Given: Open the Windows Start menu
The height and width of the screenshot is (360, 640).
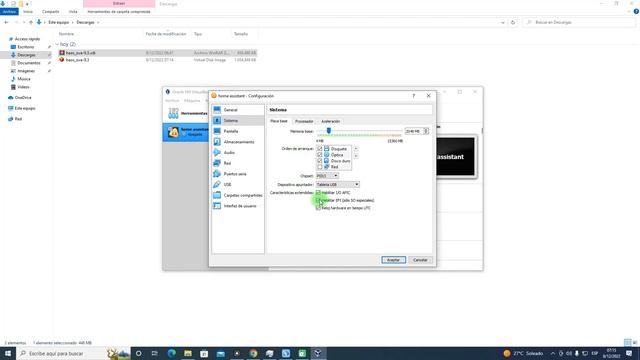Looking at the screenshot, I should (8, 353).
